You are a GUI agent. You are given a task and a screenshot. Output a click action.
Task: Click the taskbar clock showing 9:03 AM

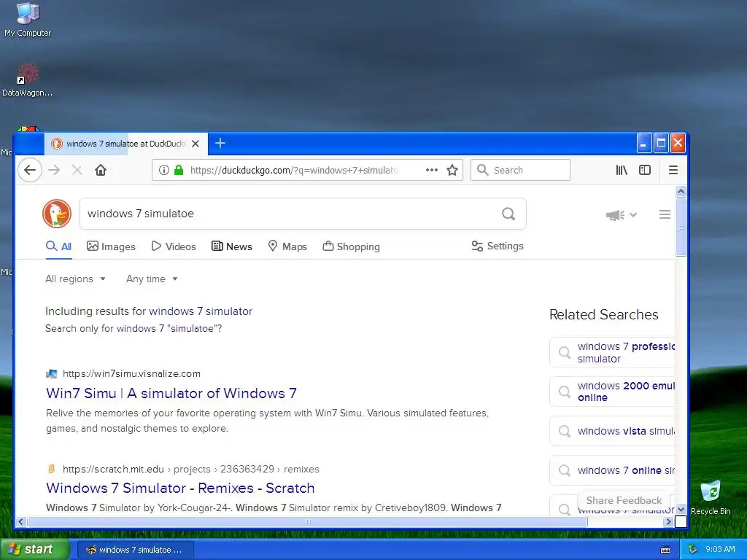coord(720,550)
